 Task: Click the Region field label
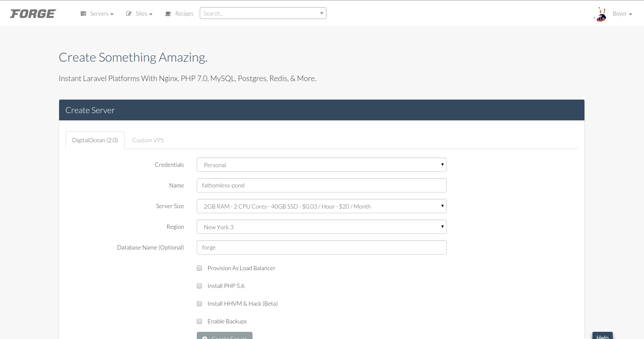175,227
